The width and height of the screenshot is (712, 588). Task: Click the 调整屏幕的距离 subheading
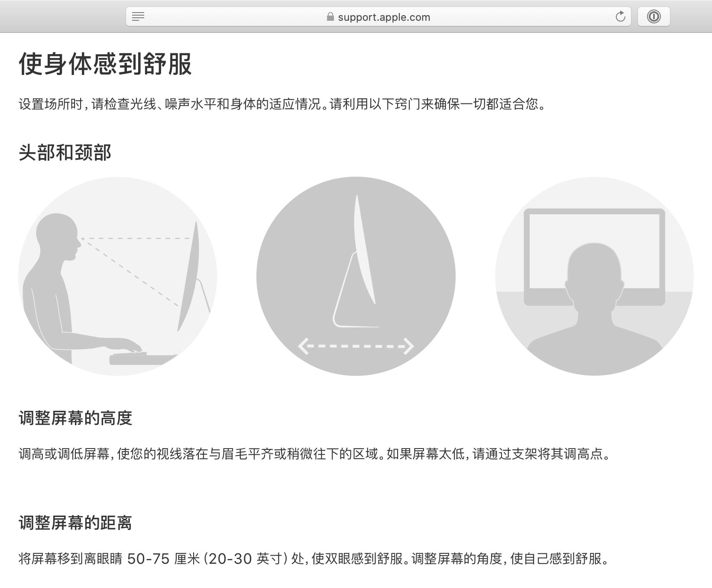(x=75, y=523)
